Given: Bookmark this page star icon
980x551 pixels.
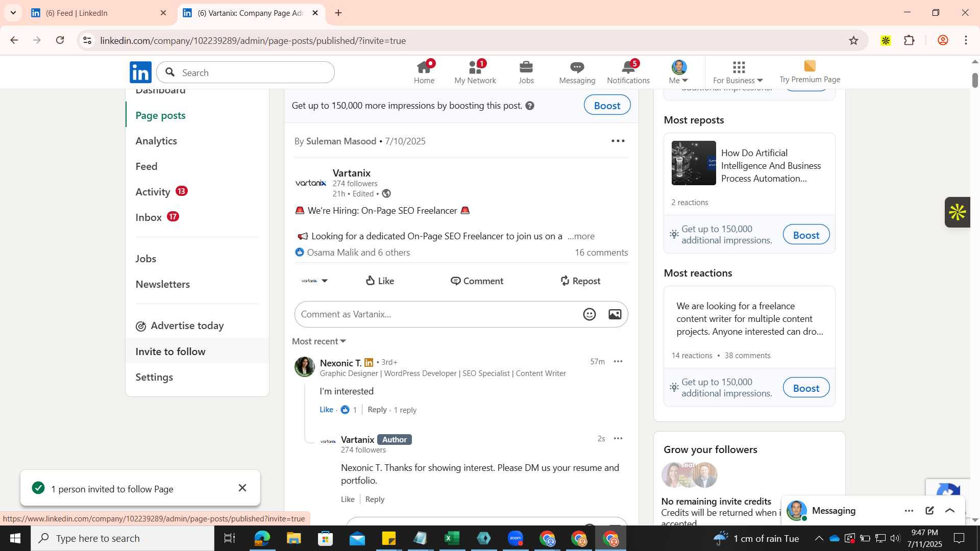Looking at the screenshot, I should tap(853, 40).
